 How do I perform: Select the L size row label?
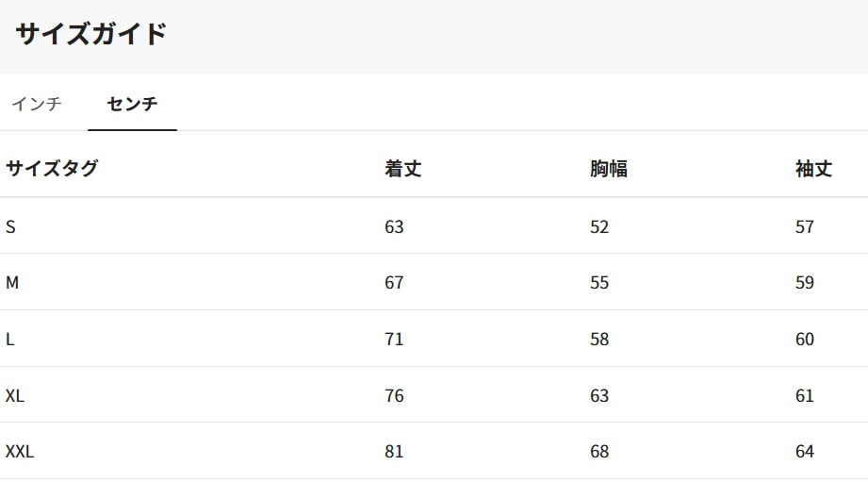10,340
